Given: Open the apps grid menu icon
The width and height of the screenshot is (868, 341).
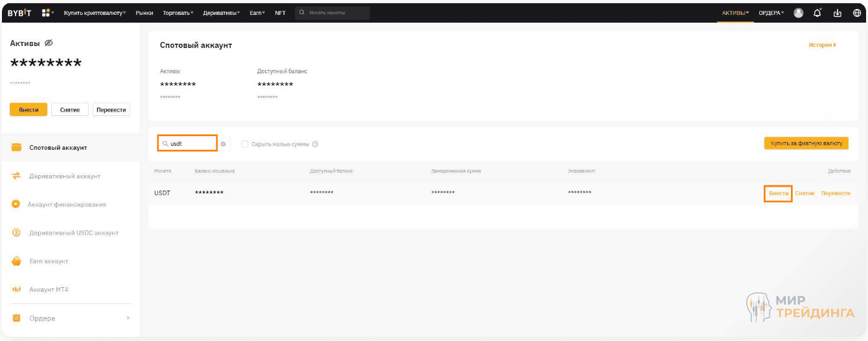Looking at the screenshot, I should point(47,12).
